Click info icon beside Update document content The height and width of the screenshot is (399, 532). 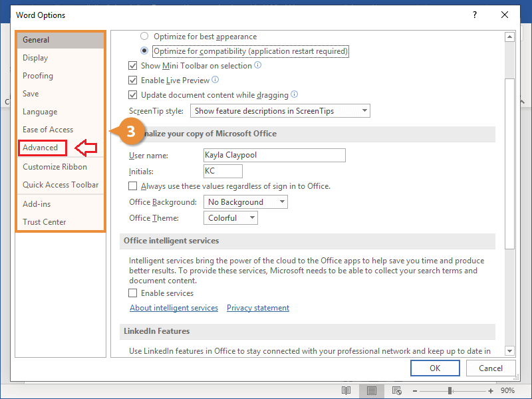point(295,94)
